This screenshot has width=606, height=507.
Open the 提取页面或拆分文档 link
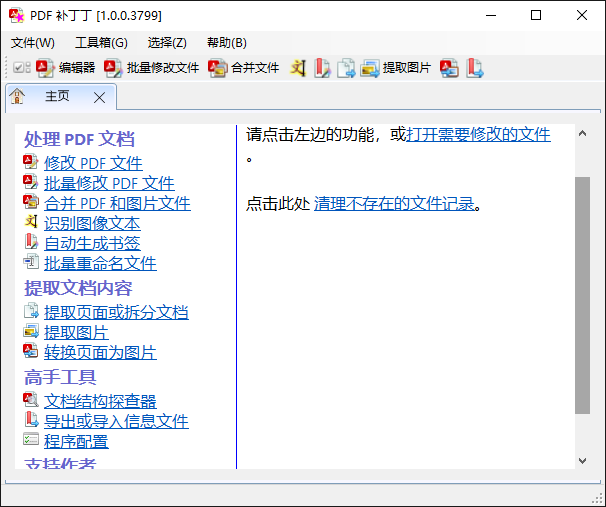116,312
